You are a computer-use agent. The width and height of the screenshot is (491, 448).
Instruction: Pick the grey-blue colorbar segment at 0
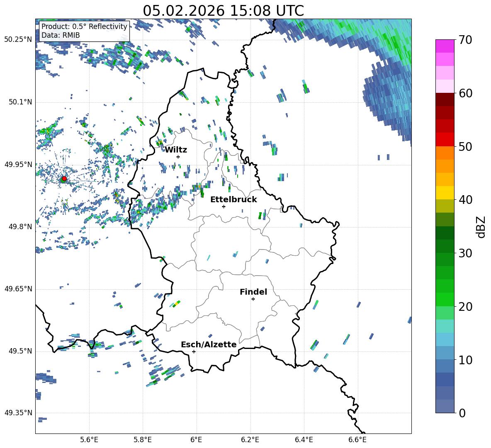tap(445, 406)
